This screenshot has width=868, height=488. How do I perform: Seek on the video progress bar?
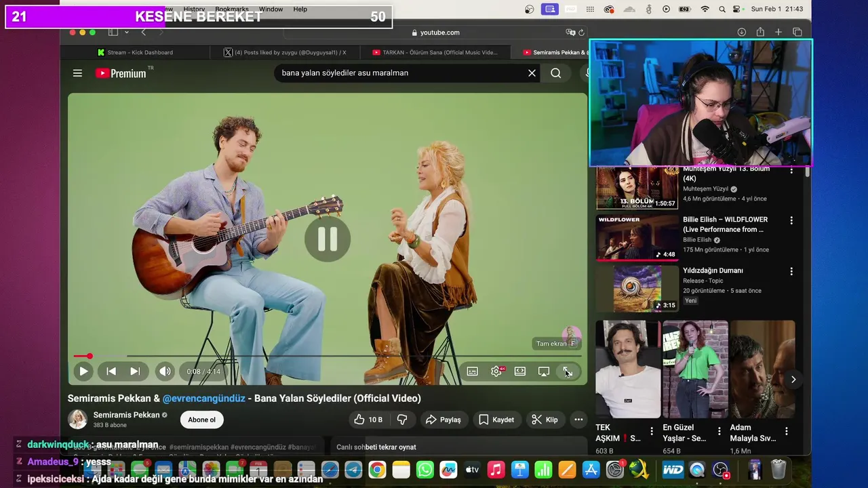(327, 356)
